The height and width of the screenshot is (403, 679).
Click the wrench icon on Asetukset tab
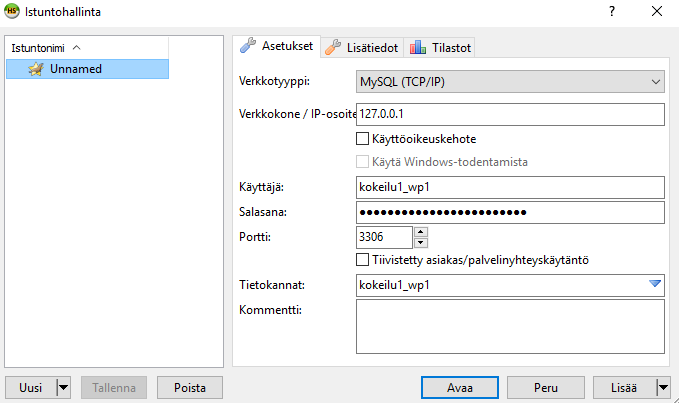(248, 46)
